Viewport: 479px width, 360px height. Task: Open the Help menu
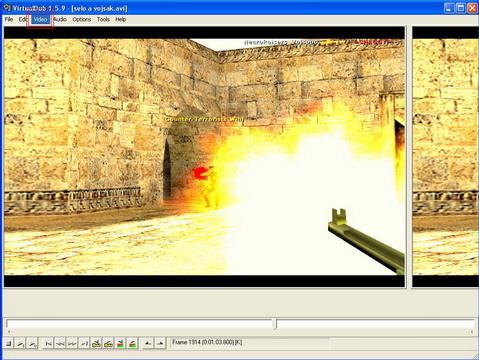[121, 19]
